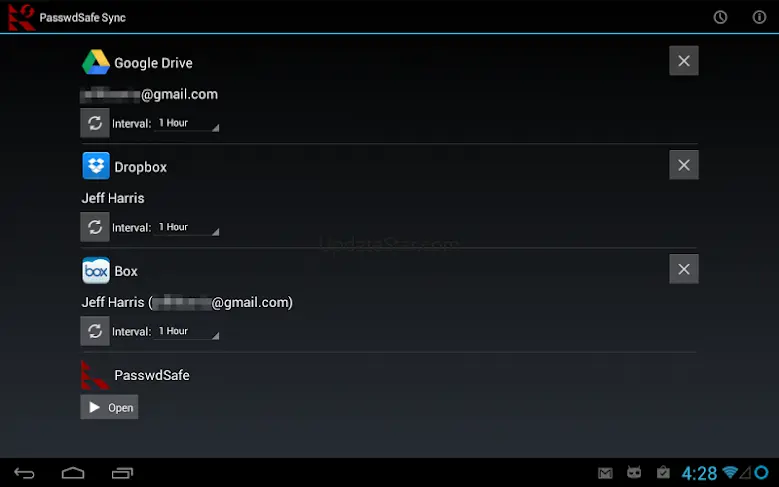The width and height of the screenshot is (779, 487).
Task: Select the Box account Jeff Harris gmail text
Action: coord(187,302)
